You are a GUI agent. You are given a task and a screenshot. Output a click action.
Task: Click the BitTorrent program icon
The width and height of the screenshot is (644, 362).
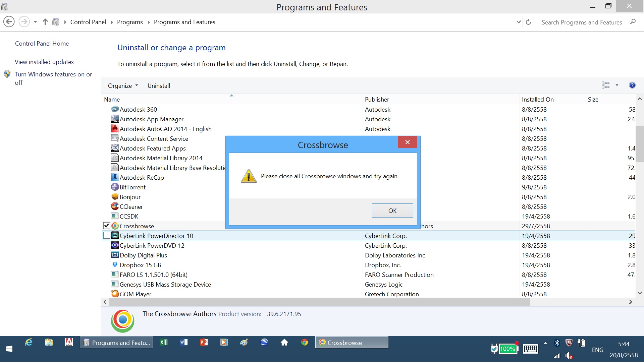tap(115, 187)
